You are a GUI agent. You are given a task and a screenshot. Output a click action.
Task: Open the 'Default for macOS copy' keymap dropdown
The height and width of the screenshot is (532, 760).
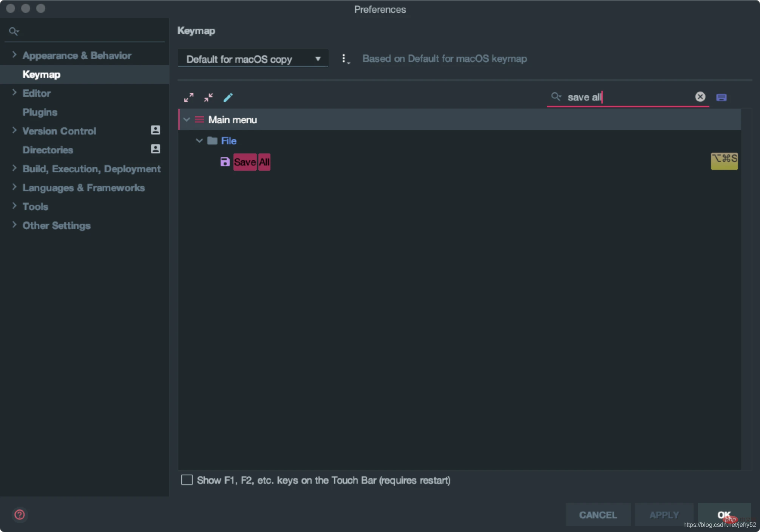[x=253, y=59]
